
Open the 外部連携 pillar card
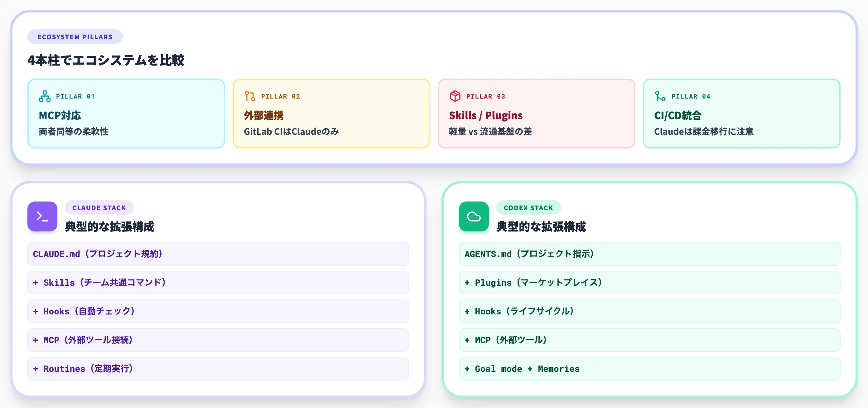(331, 114)
